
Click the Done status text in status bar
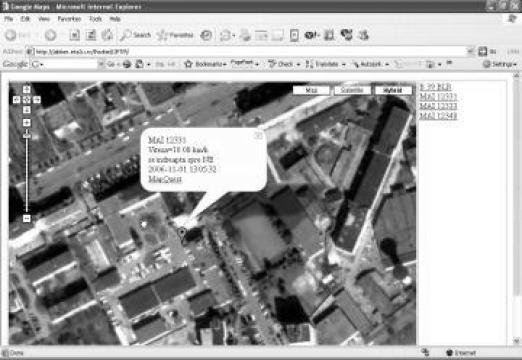17,353
